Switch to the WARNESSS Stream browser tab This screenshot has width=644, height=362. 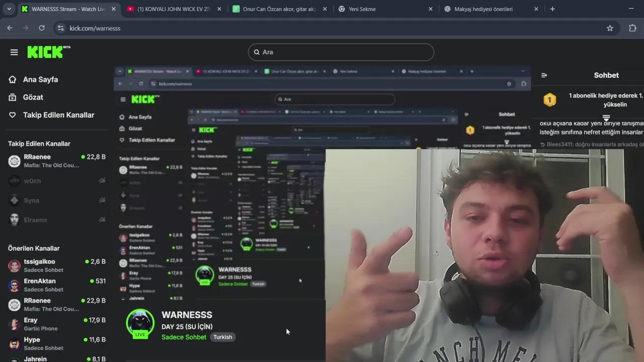coord(68,9)
